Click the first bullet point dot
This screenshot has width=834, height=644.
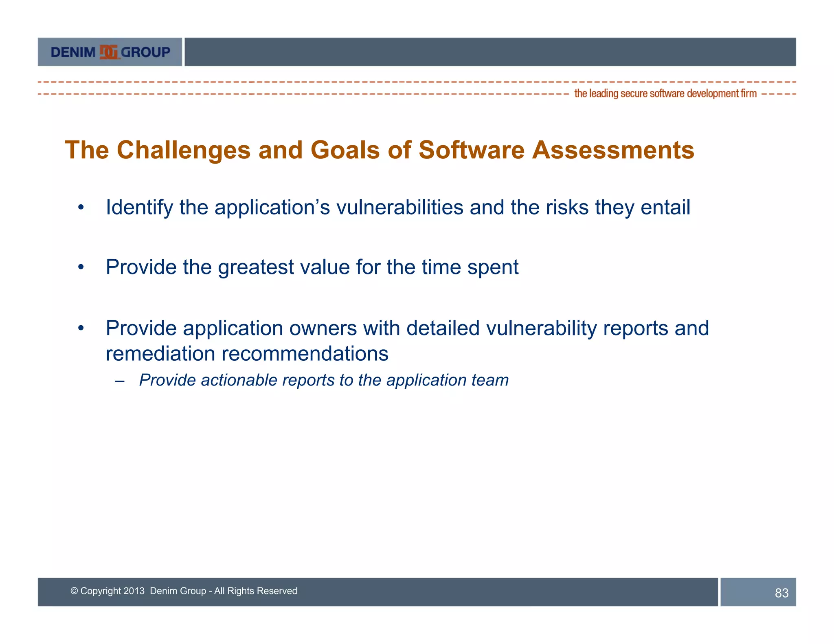tap(81, 208)
